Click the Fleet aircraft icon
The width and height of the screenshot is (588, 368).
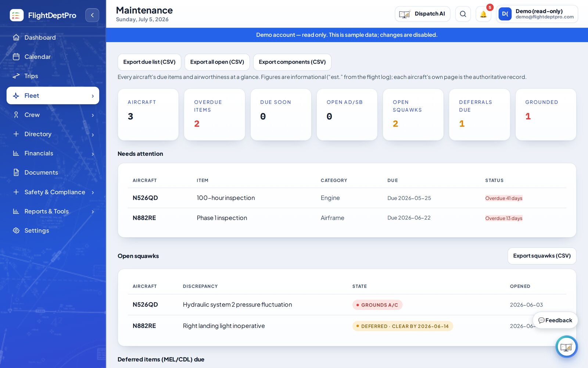[x=16, y=96]
